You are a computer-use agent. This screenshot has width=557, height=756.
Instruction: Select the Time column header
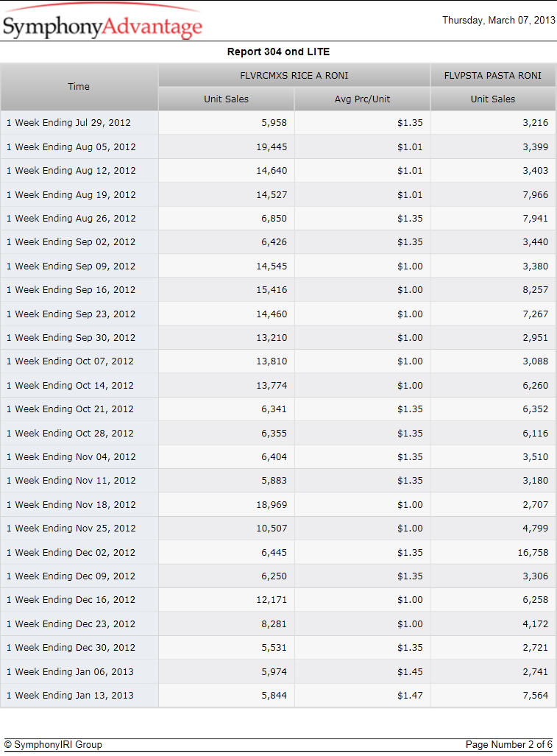[x=79, y=87]
